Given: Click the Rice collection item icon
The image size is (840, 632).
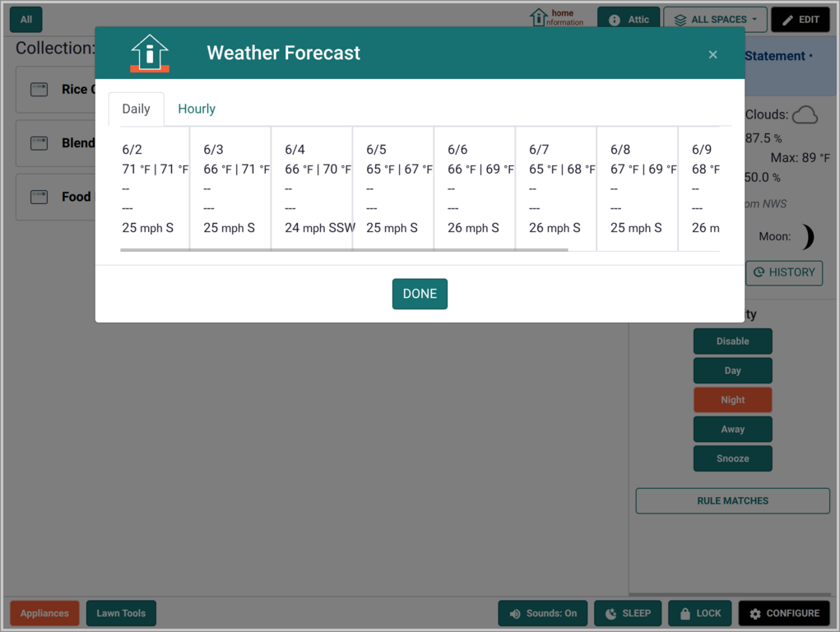Looking at the screenshot, I should click(x=39, y=90).
